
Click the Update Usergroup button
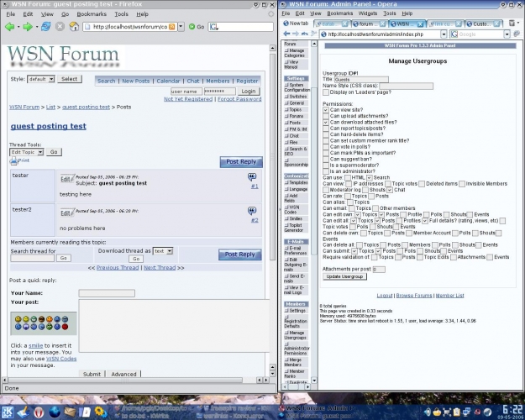tap(344, 276)
